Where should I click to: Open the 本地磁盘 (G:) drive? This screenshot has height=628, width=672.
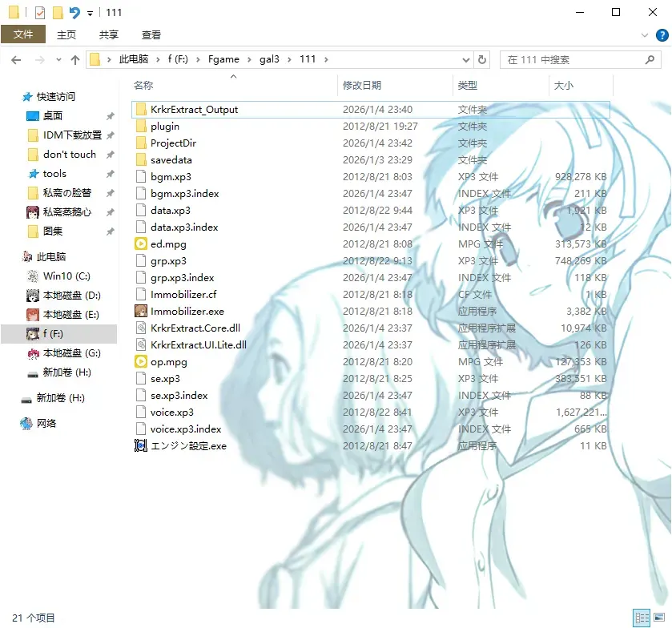71,353
